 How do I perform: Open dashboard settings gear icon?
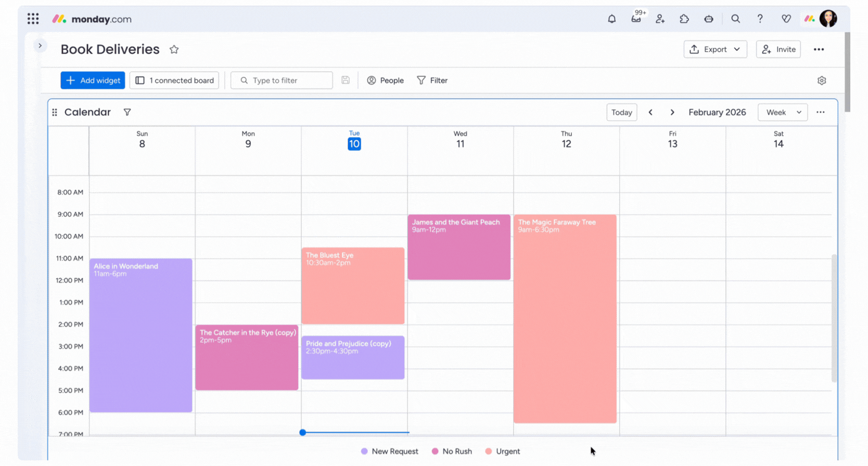(x=822, y=81)
